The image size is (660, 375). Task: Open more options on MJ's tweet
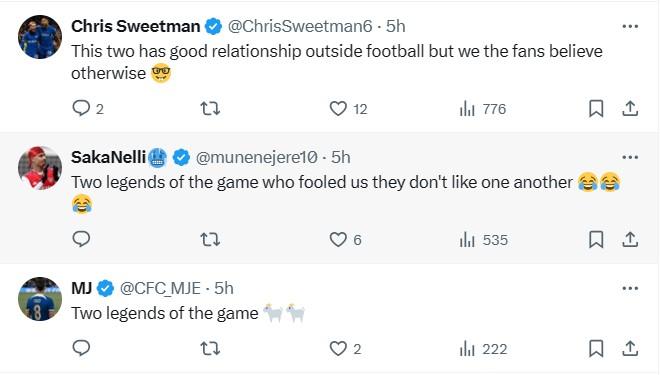(x=630, y=288)
